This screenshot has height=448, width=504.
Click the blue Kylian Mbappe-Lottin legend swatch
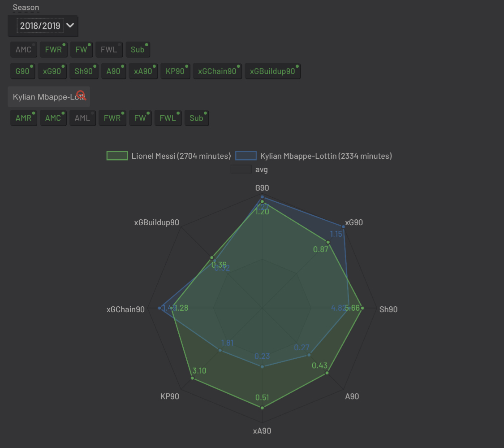point(246,156)
